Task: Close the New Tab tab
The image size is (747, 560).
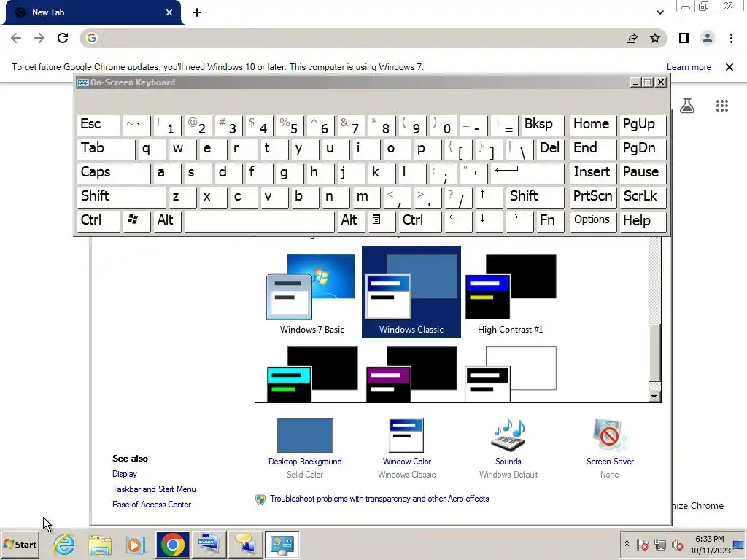Action: click(169, 12)
